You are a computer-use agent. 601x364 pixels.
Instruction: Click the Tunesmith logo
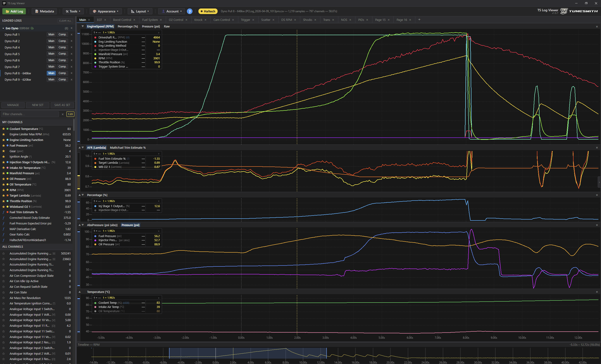click(x=579, y=11)
